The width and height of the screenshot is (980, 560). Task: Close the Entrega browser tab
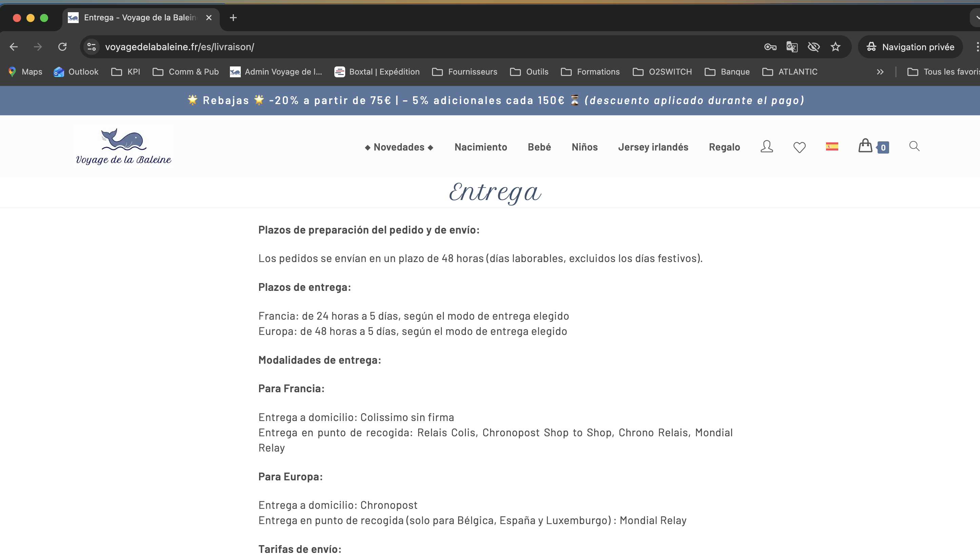[209, 18]
